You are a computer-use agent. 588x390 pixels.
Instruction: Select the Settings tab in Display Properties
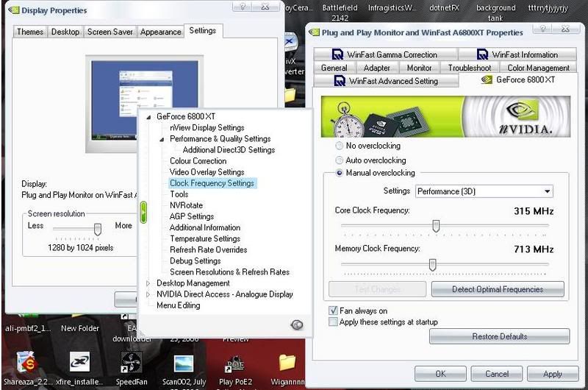pyautogui.click(x=203, y=31)
